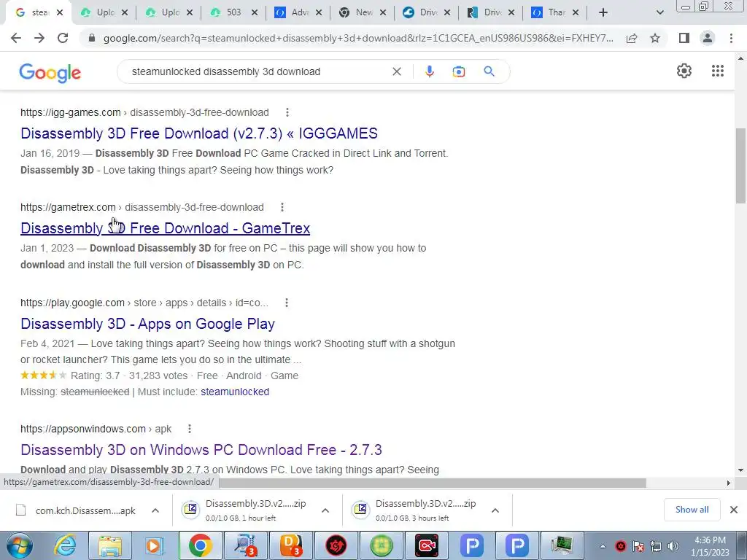Viewport: 747px width, 560px height.
Task: Open 'Disassembly 3D Free Download (v2.7.3) « IGGGAMES'
Action: pos(199,133)
